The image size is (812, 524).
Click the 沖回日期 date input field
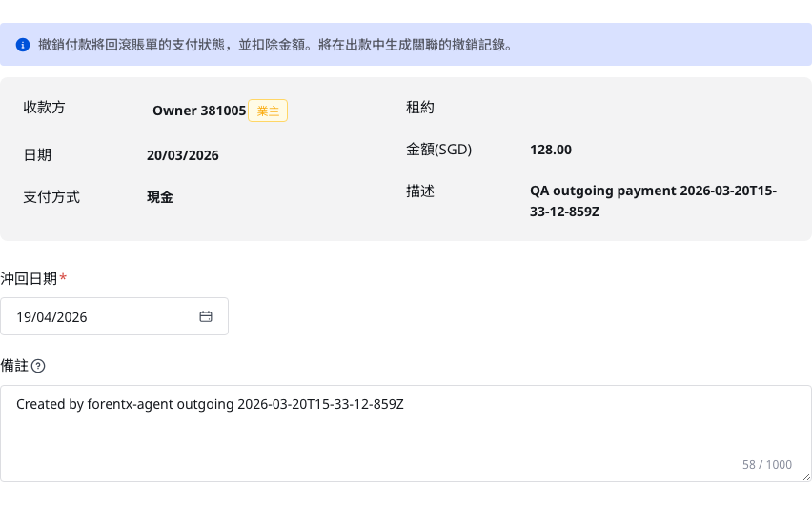click(114, 316)
